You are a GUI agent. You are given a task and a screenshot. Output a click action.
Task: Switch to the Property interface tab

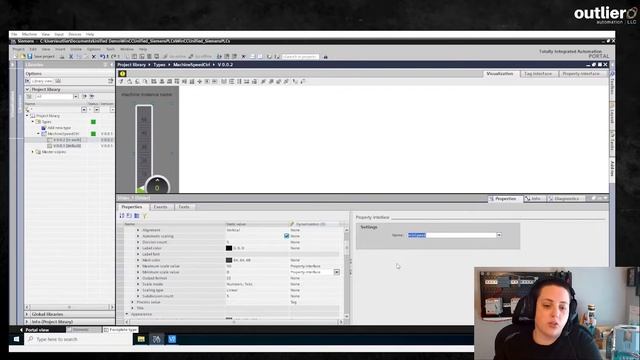point(581,74)
